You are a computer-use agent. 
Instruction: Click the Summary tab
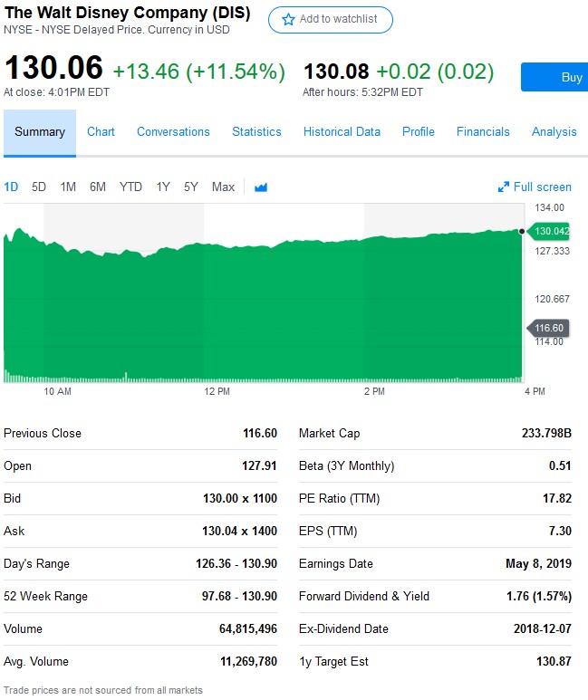click(x=40, y=132)
